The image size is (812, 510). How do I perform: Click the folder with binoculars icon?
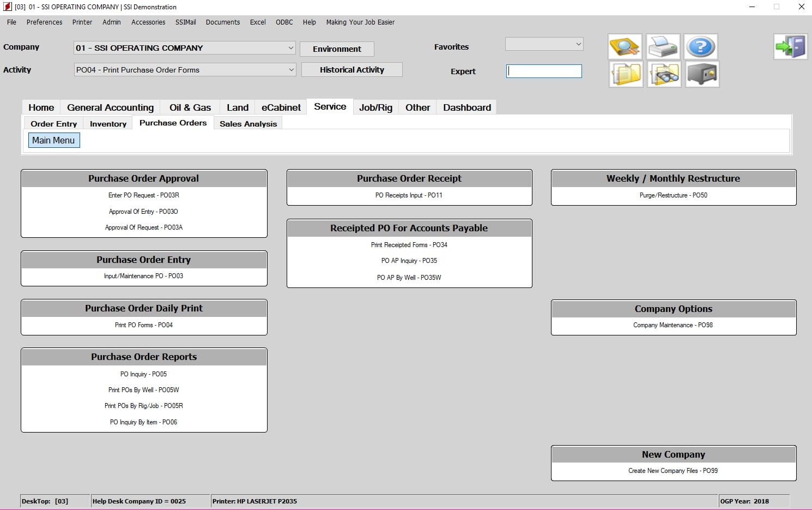point(664,74)
